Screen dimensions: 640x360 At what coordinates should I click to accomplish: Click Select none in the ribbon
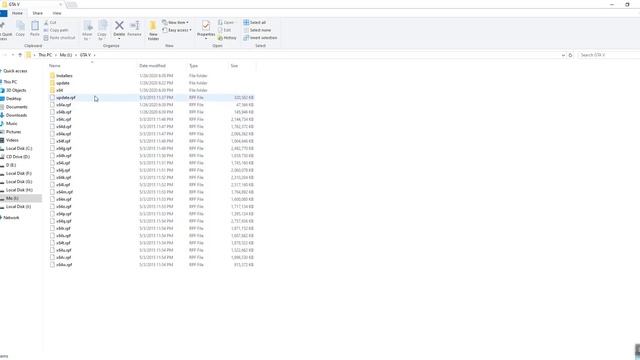click(257, 30)
